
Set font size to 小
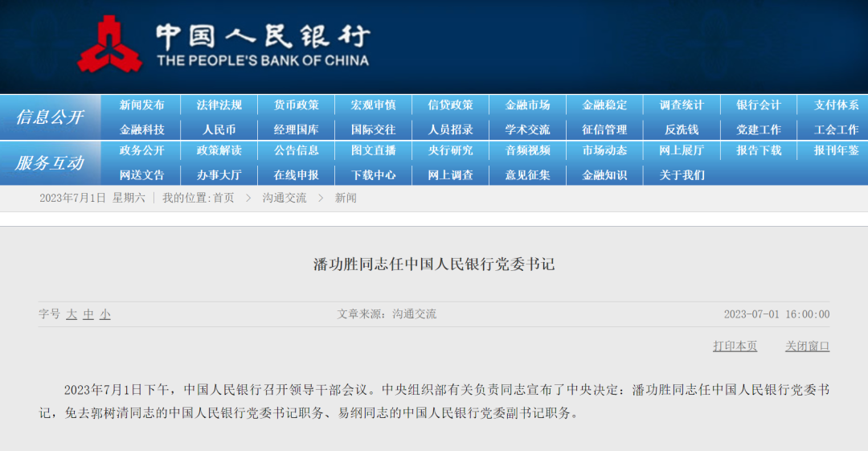point(105,314)
